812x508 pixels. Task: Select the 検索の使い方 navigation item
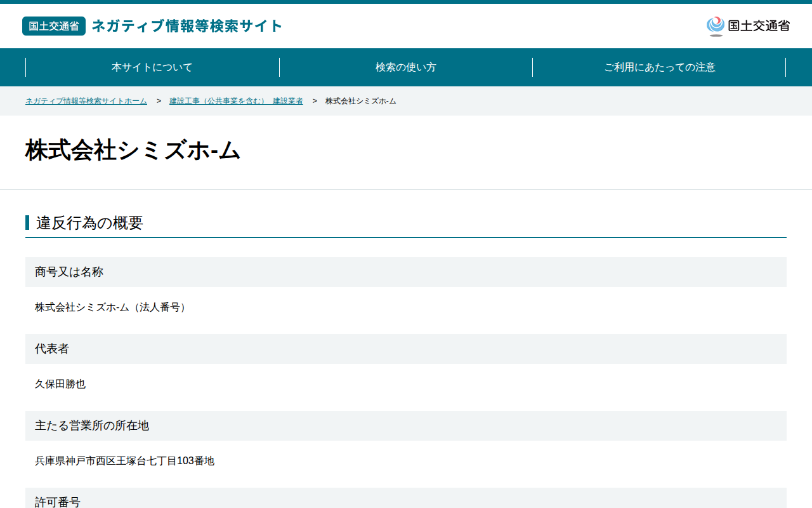(x=406, y=67)
